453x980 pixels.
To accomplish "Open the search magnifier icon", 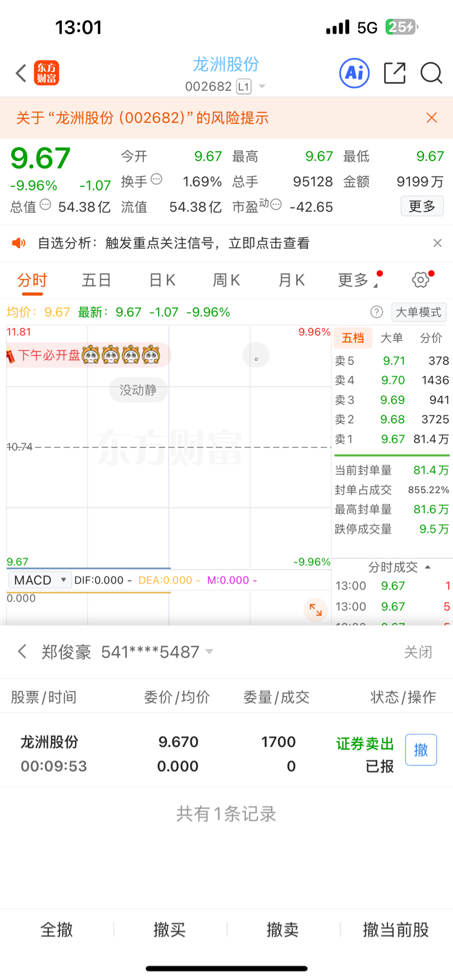I will pyautogui.click(x=431, y=73).
